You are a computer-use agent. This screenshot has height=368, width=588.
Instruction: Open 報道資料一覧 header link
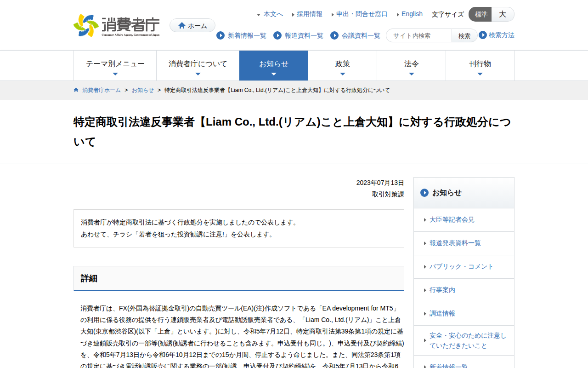pyautogui.click(x=304, y=35)
